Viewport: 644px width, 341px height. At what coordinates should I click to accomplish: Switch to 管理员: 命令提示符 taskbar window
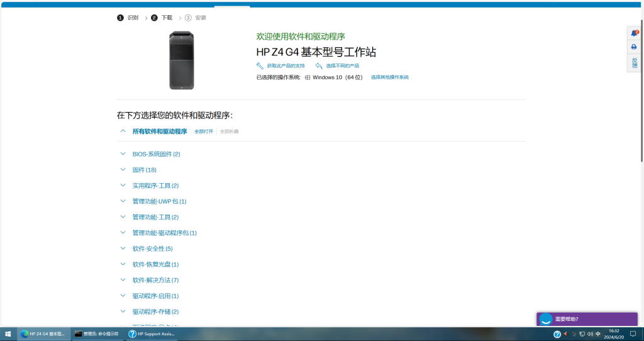[97, 334]
